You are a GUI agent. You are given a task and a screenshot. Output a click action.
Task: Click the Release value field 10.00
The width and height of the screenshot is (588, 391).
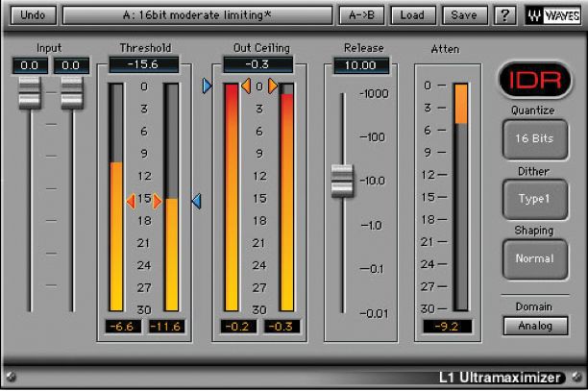click(x=360, y=65)
